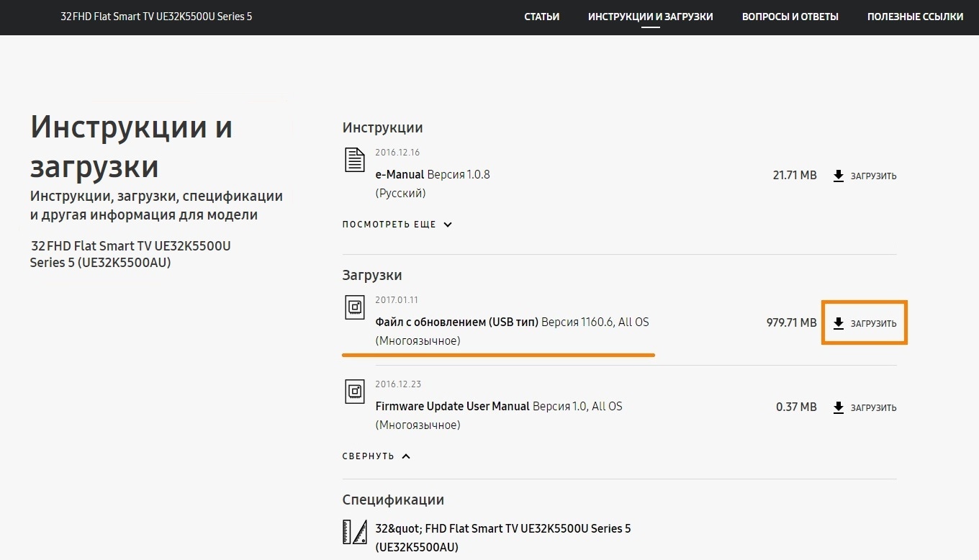Click (Многоязычное) under Firmware Update User Manual
This screenshot has height=560, width=979.
(x=418, y=425)
